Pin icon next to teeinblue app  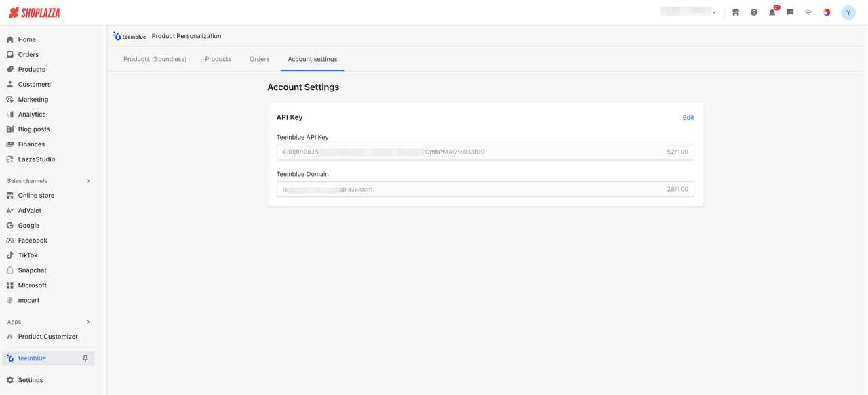point(85,358)
